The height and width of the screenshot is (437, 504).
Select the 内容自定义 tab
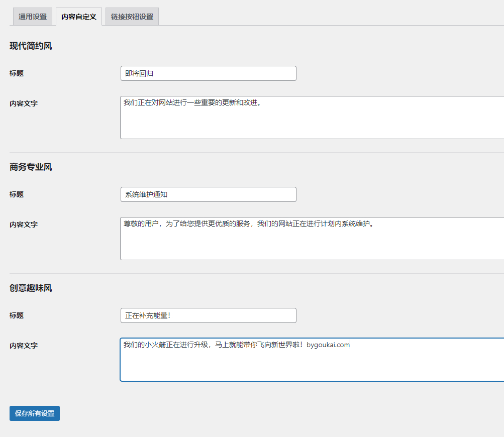pyautogui.click(x=79, y=17)
